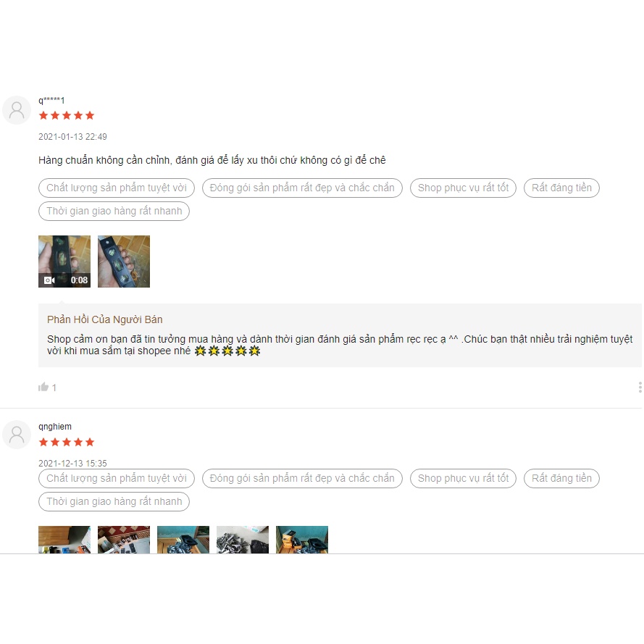Click 'Rất đáng tiền' tag in first review
644x644 pixels.
(561, 188)
